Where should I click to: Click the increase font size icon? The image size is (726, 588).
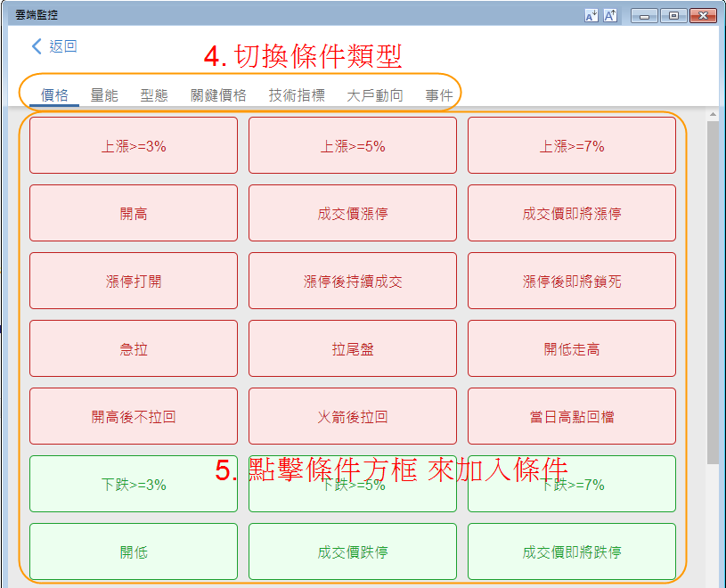[610, 16]
